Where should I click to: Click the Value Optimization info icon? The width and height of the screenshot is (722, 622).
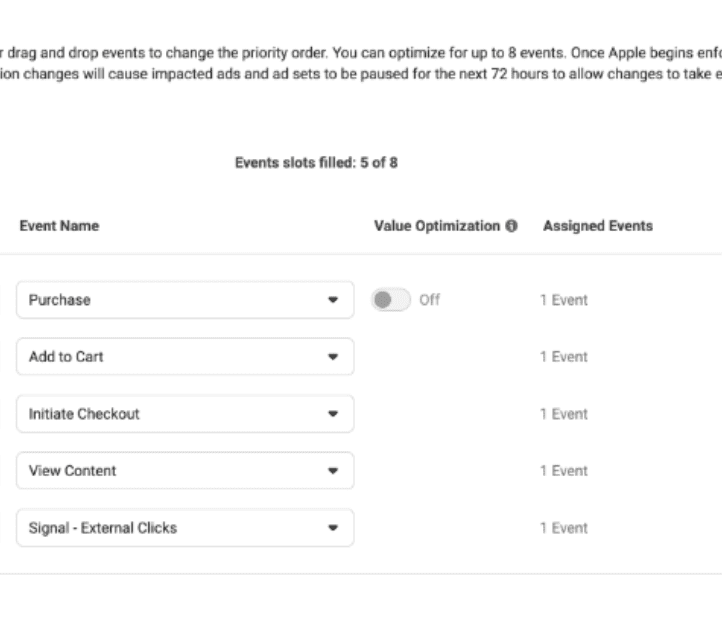512,227
